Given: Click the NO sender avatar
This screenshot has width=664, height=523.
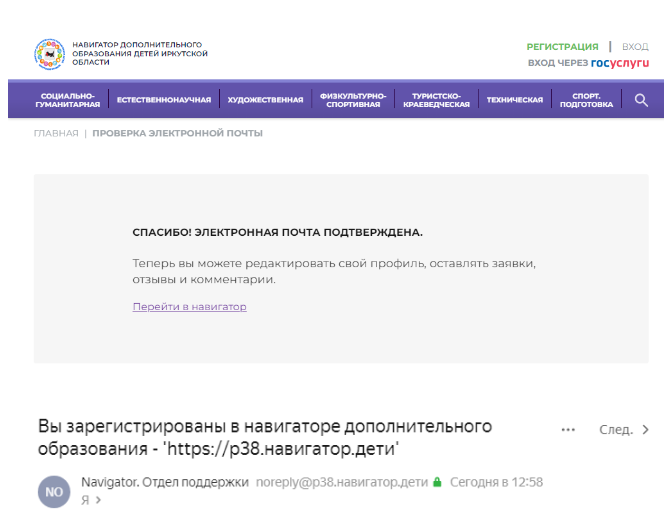Looking at the screenshot, I should 53,490.
